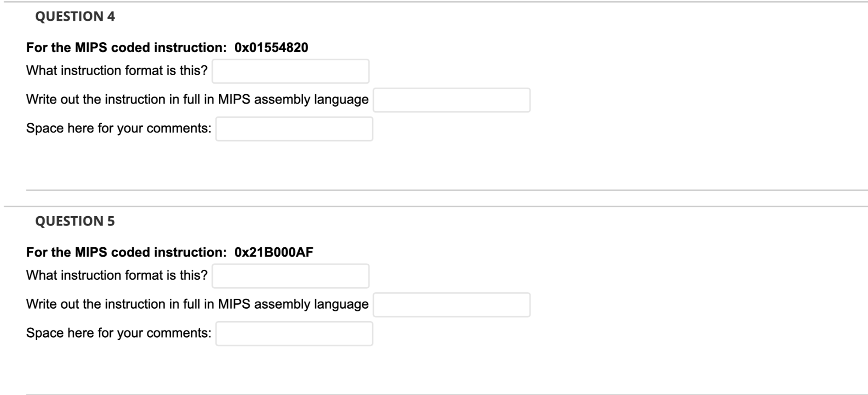Click Question 5 'What instruction format is this?' label
Screen dimensions: 868x395
[x=117, y=275]
